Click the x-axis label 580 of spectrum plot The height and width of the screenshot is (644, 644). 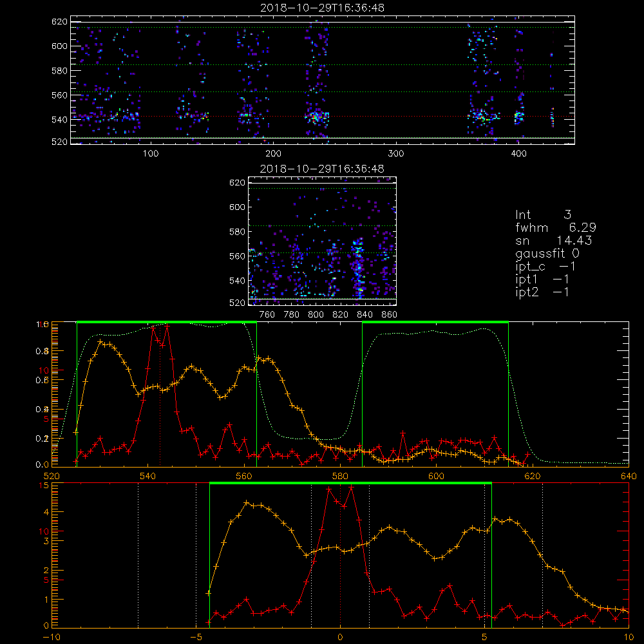[x=340, y=476]
